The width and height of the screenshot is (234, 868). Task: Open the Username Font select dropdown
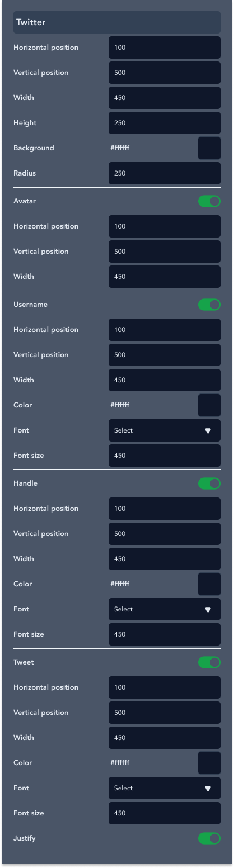[165, 430]
